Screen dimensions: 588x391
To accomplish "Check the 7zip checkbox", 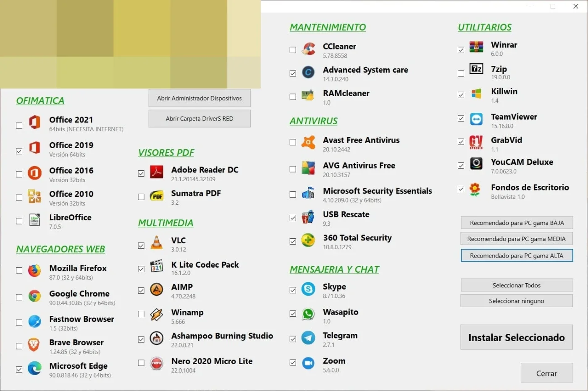I will tap(461, 73).
